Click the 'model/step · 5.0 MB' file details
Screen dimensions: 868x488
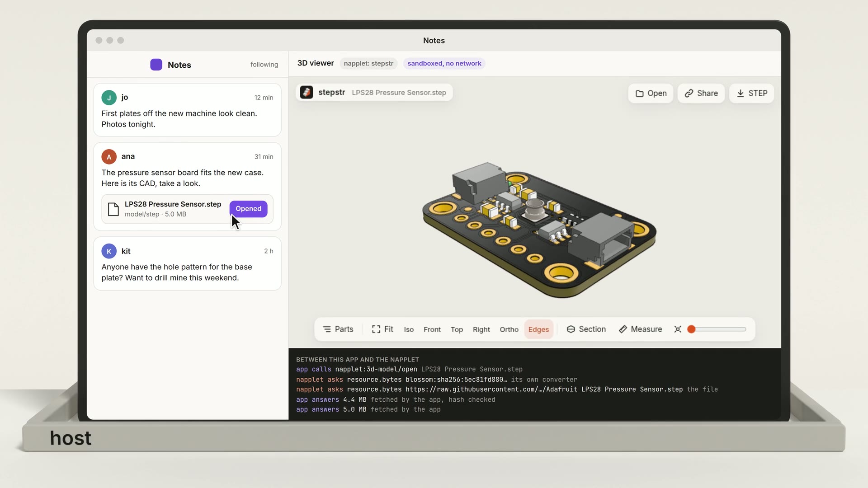click(x=156, y=214)
